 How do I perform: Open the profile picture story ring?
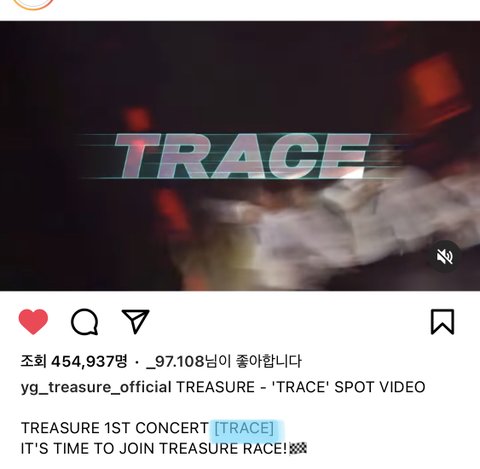point(33,4)
